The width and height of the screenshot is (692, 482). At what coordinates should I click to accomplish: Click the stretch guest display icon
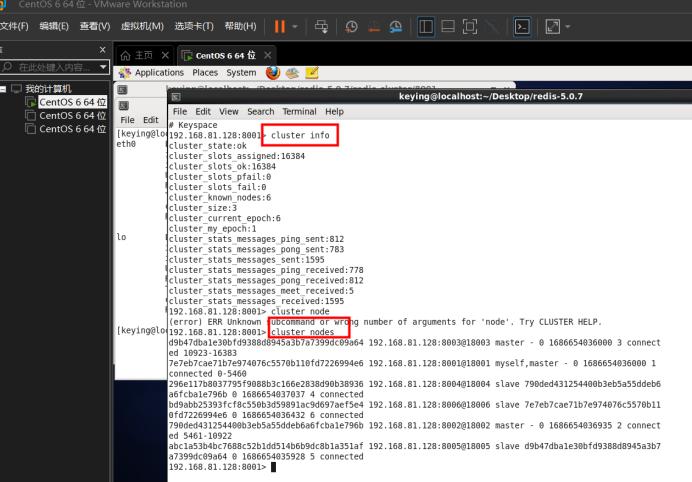pyautogui.click(x=553, y=26)
